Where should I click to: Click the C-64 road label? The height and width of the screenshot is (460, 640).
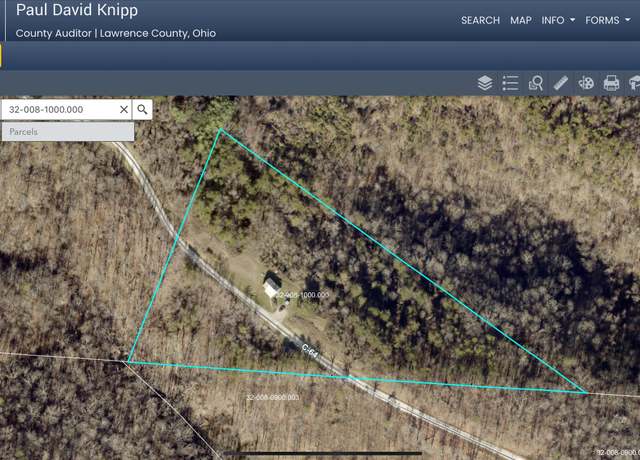(x=310, y=351)
